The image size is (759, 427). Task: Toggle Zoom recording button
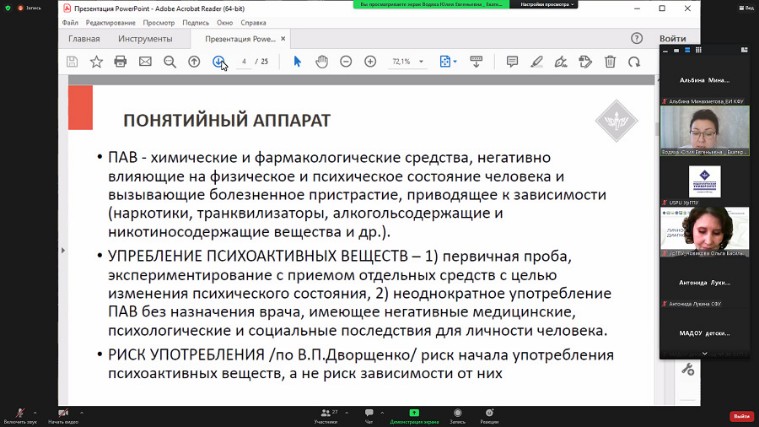click(x=456, y=415)
